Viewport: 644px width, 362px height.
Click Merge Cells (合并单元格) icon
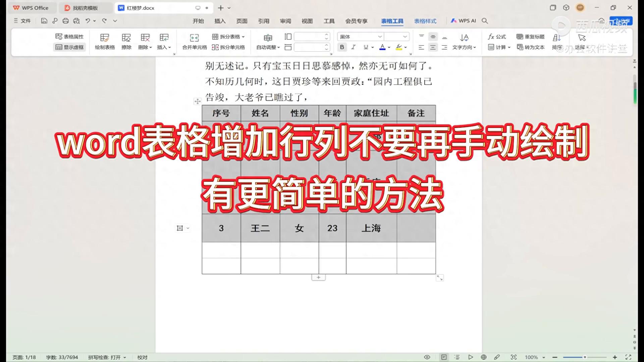[194, 38]
